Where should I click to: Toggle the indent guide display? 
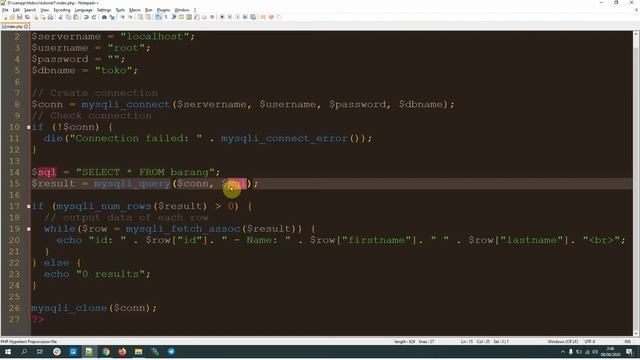[173, 17]
